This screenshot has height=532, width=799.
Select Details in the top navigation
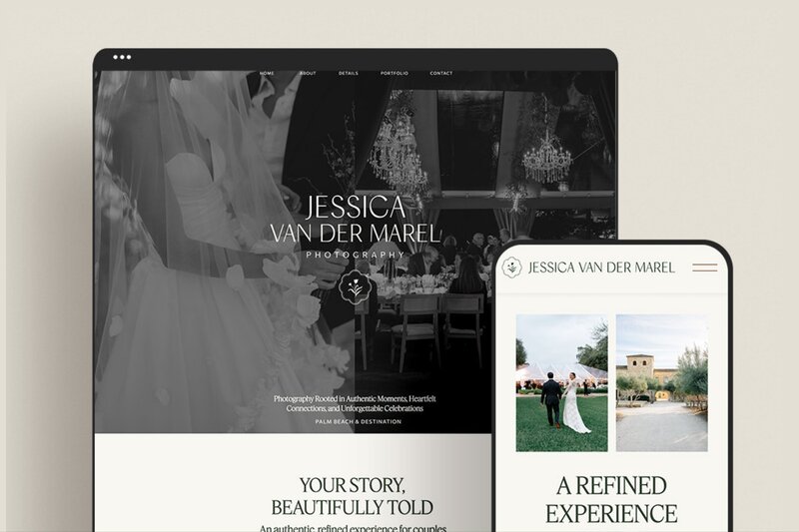click(348, 74)
